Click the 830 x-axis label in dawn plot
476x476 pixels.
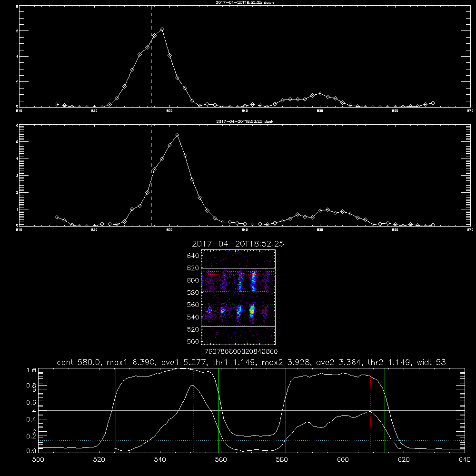pos(169,111)
